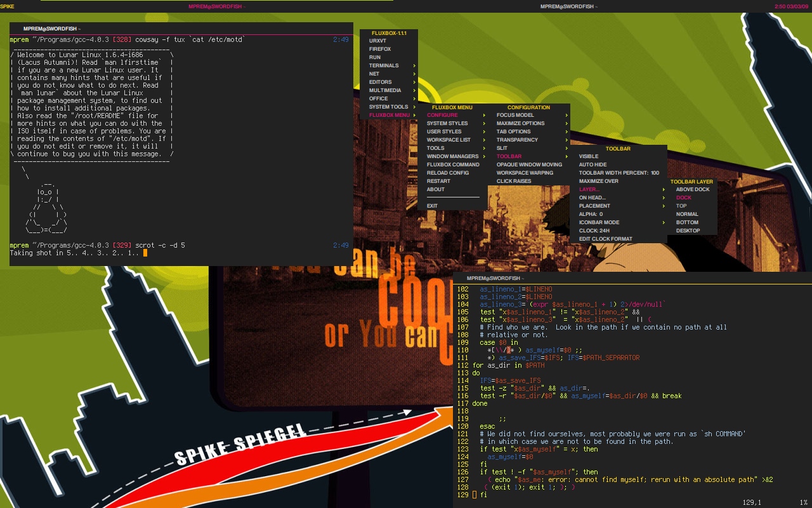
Task: Click the toolbar clock 2:50 03/03/09
Action: click(792, 6)
